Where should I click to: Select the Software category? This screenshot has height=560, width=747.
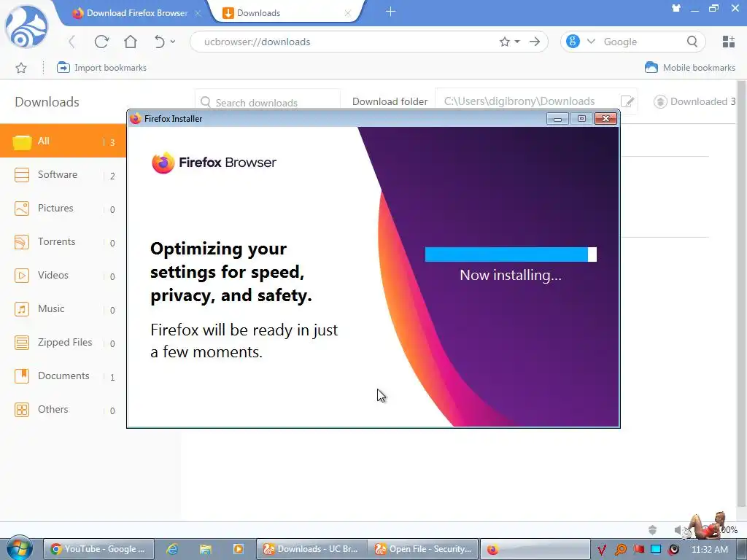(63, 175)
